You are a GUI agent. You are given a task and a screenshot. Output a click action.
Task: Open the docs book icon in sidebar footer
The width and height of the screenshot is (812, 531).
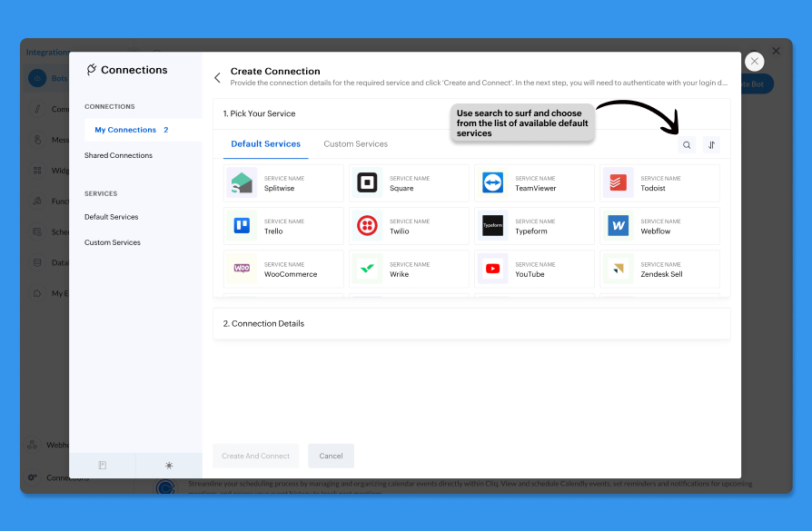tap(103, 466)
